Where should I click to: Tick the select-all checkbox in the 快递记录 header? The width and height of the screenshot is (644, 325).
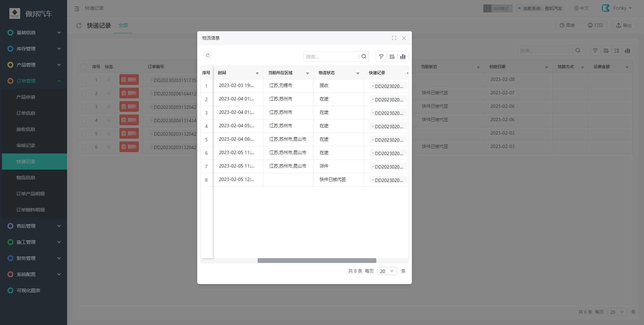pyautogui.click(x=84, y=66)
